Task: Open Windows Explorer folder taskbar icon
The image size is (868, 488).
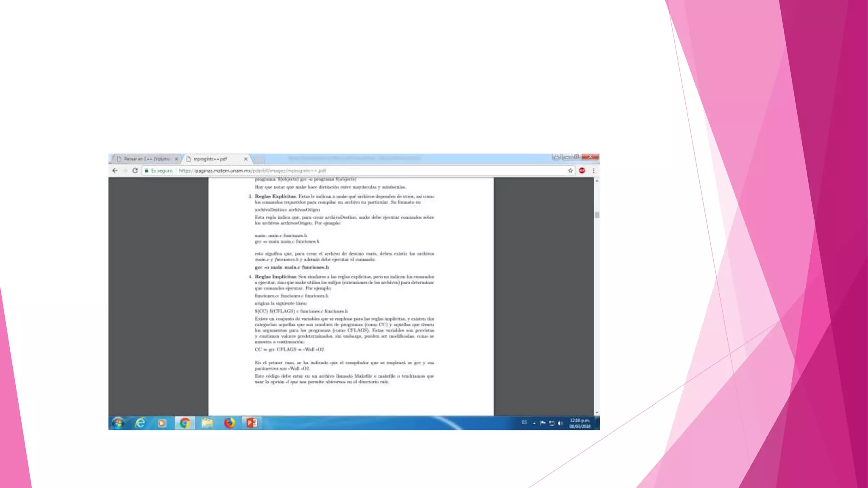Action: click(x=207, y=423)
